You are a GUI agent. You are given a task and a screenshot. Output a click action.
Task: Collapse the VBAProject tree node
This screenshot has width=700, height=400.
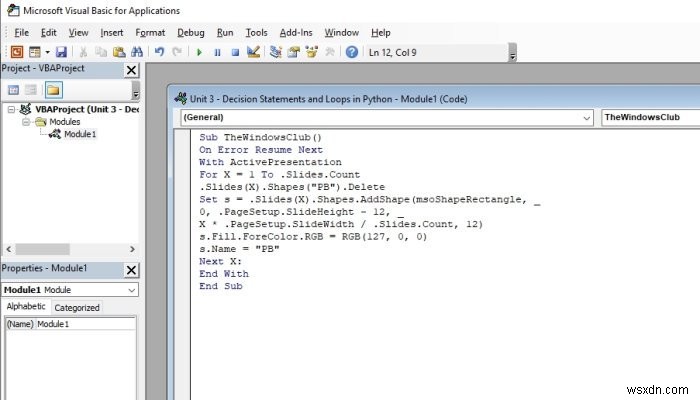click(x=12, y=109)
